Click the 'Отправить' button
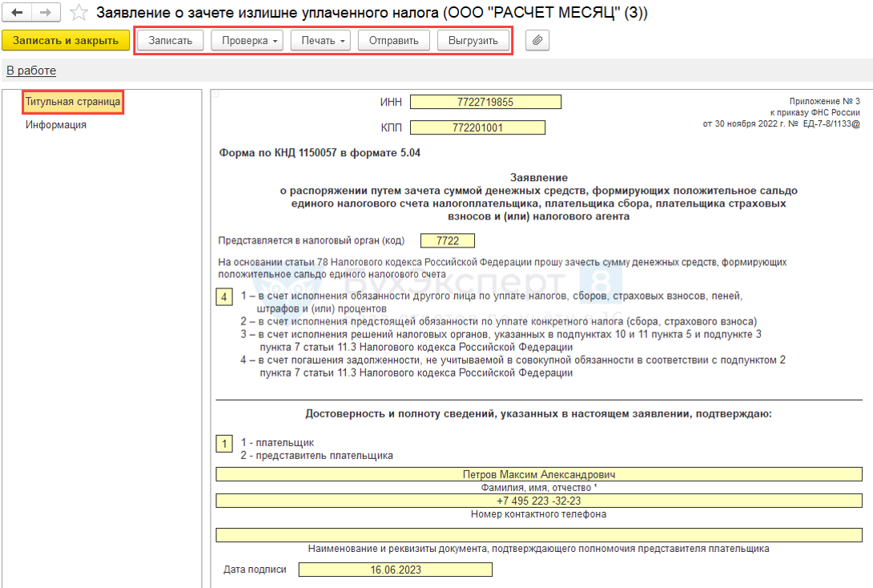 (x=393, y=40)
